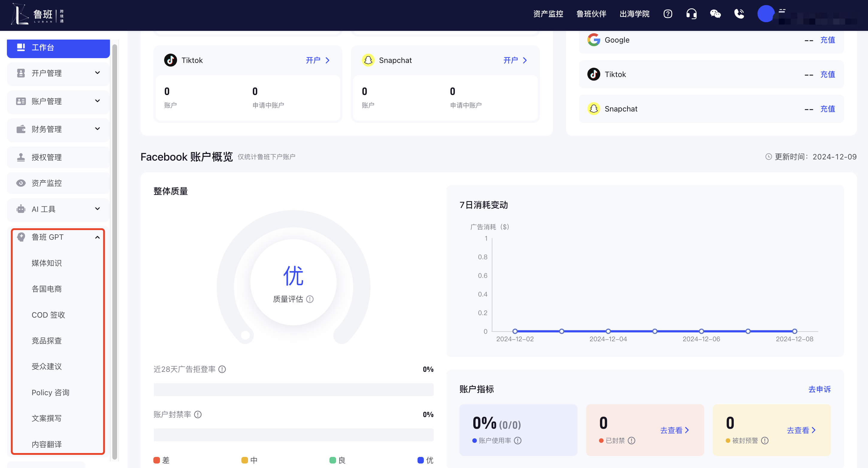Open the help question mark icon
This screenshot has height=468, width=868.
coord(668,14)
